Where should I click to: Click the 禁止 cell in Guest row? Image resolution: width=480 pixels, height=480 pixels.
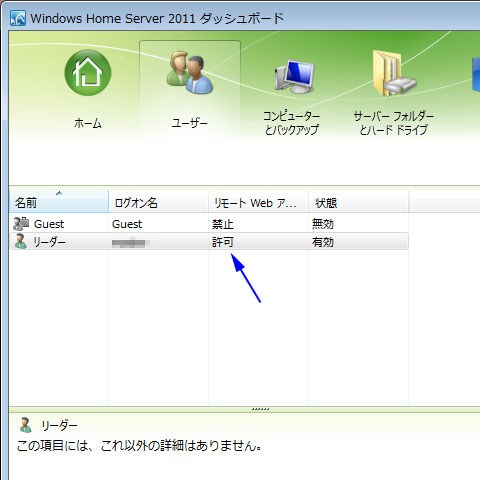click(x=223, y=224)
